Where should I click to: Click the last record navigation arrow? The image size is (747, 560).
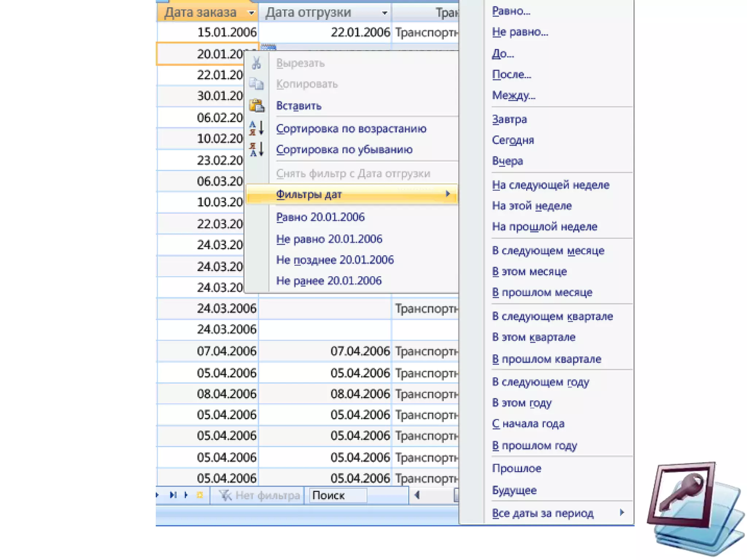tap(173, 495)
